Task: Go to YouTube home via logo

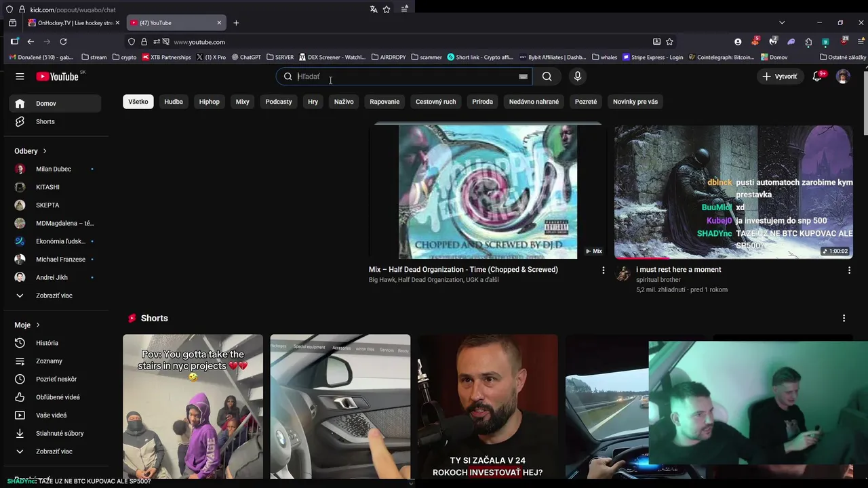Action: click(x=58, y=77)
